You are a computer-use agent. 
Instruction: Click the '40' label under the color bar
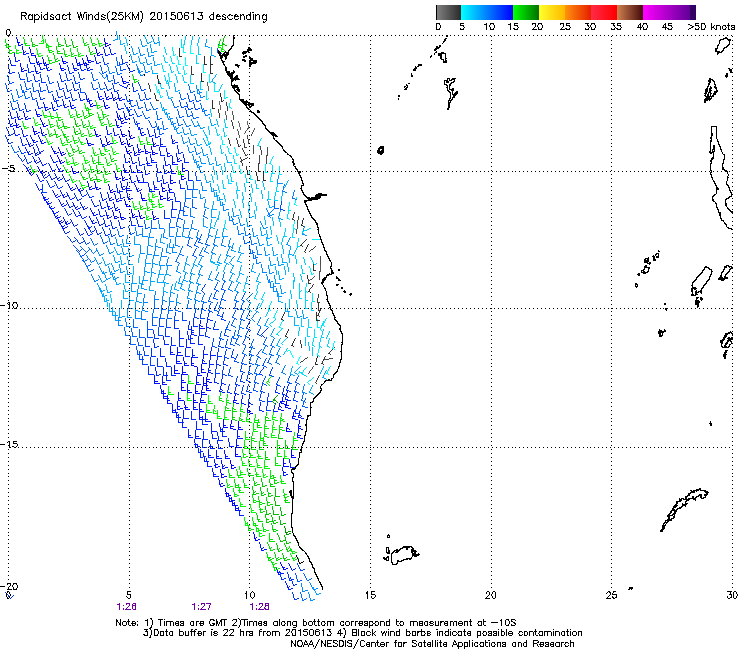click(642, 27)
